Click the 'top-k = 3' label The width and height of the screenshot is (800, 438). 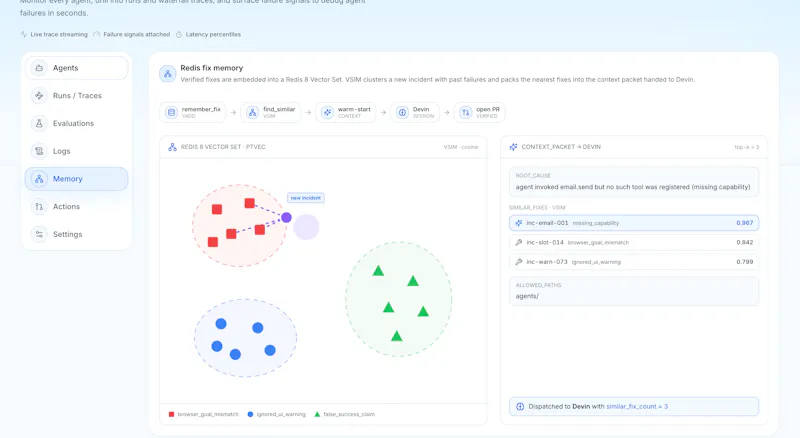pyautogui.click(x=746, y=147)
